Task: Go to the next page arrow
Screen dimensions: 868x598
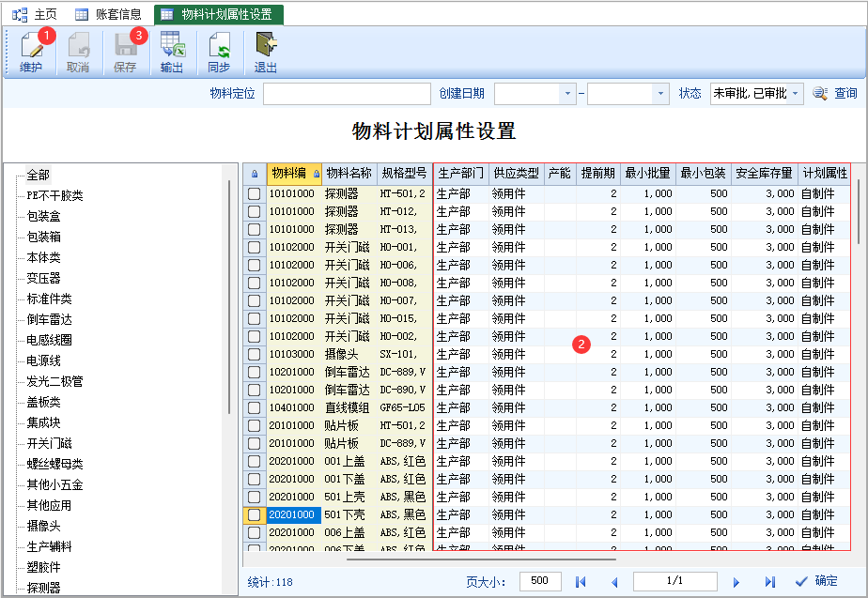Action: click(x=736, y=582)
